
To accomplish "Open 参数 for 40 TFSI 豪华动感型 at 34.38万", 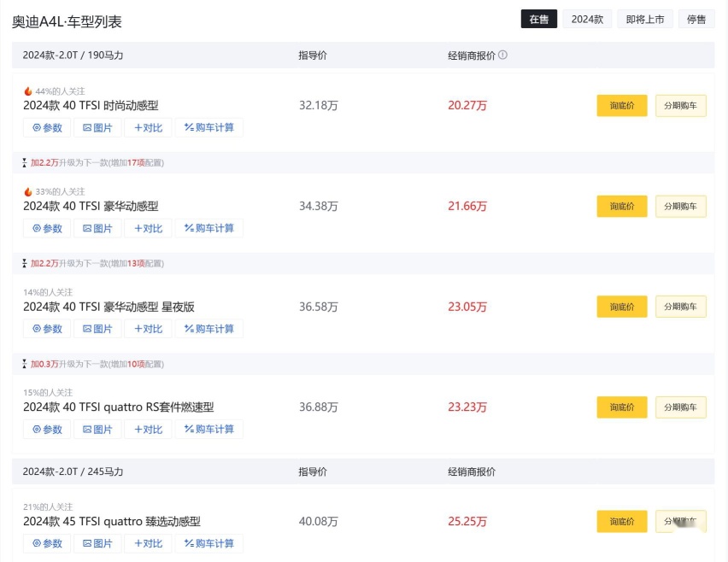I will (x=47, y=228).
